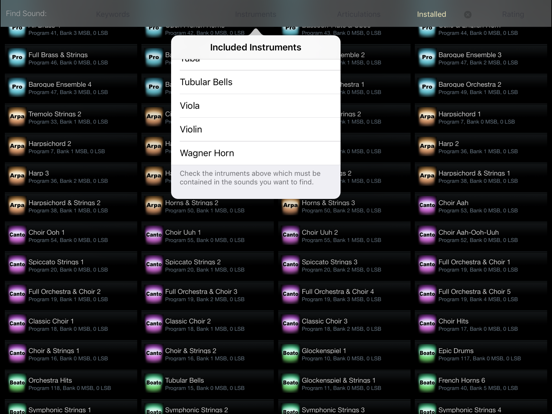The width and height of the screenshot is (552, 414).
Task: Clear the Installed filter with the x icon
Action: coord(468,14)
